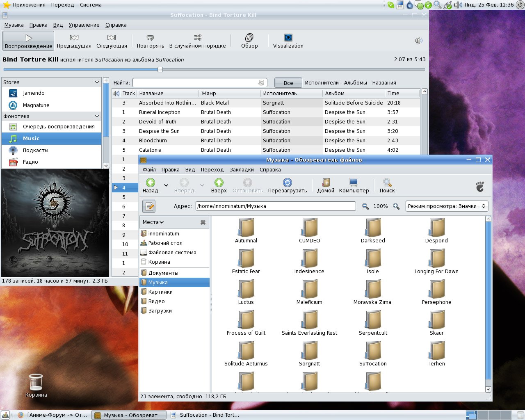Select the Music library source
525x420 pixels.
[51, 139]
